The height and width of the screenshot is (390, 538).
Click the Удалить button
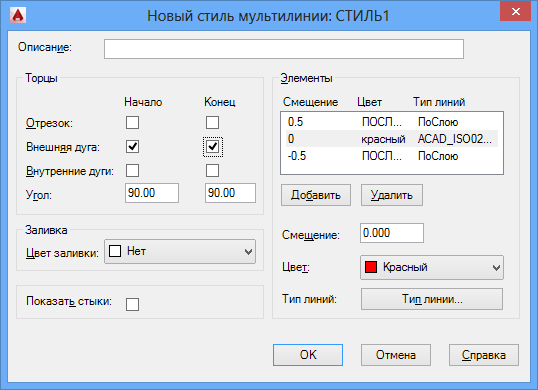pyautogui.click(x=391, y=195)
